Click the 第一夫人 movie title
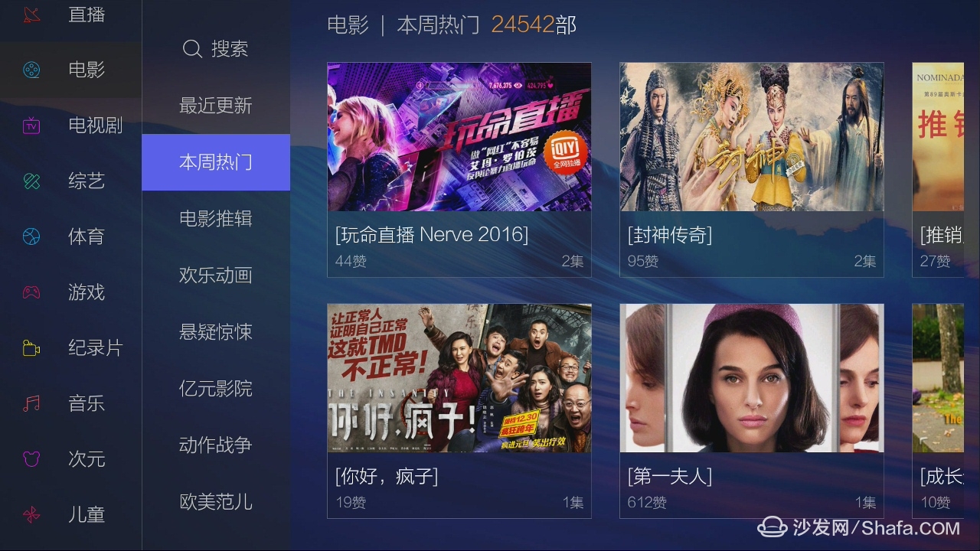980x551 pixels. click(x=670, y=477)
